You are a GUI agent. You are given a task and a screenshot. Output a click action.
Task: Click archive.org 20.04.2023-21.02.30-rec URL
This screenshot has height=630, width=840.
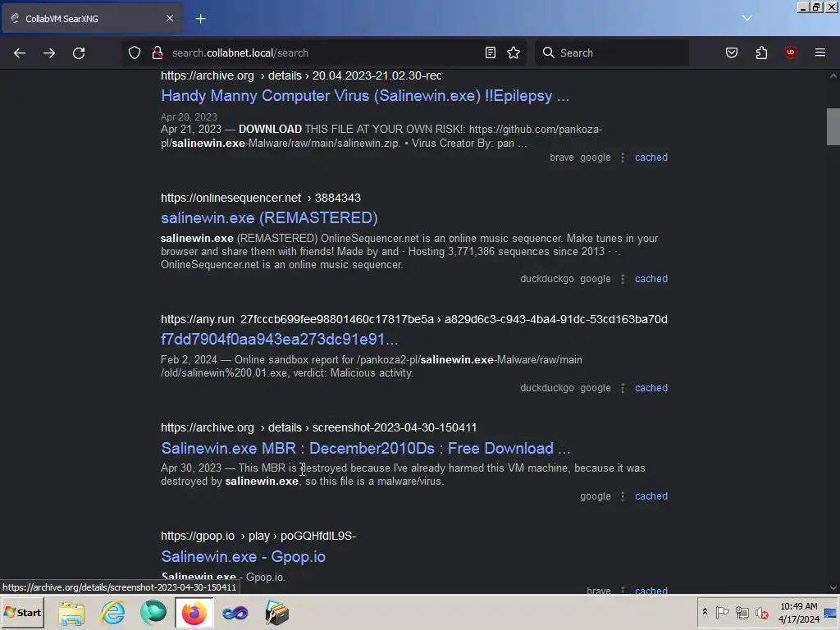tap(301, 76)
